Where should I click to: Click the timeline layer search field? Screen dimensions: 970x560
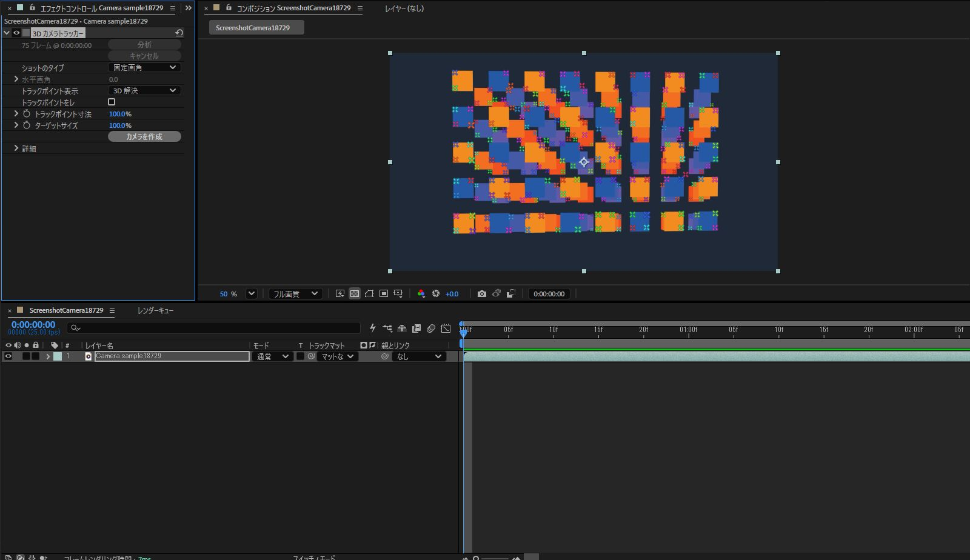(213, 328)
